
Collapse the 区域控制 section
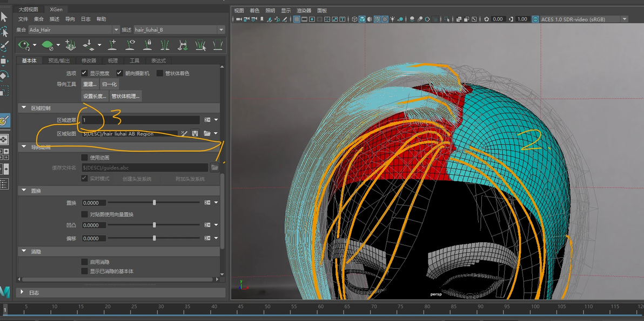tap(24, 108)
